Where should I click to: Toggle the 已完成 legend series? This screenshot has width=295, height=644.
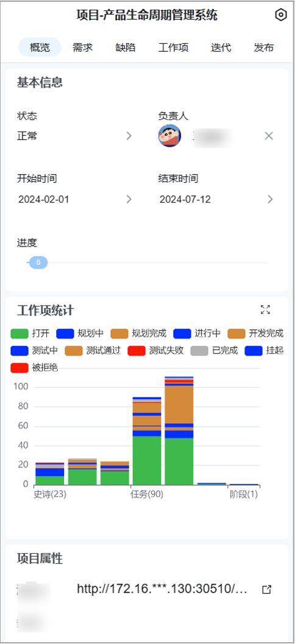(214, 351)
